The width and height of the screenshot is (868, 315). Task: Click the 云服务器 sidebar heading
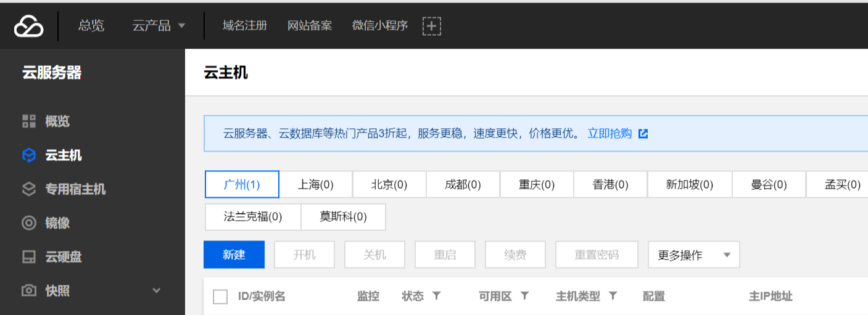click(52, 73)
